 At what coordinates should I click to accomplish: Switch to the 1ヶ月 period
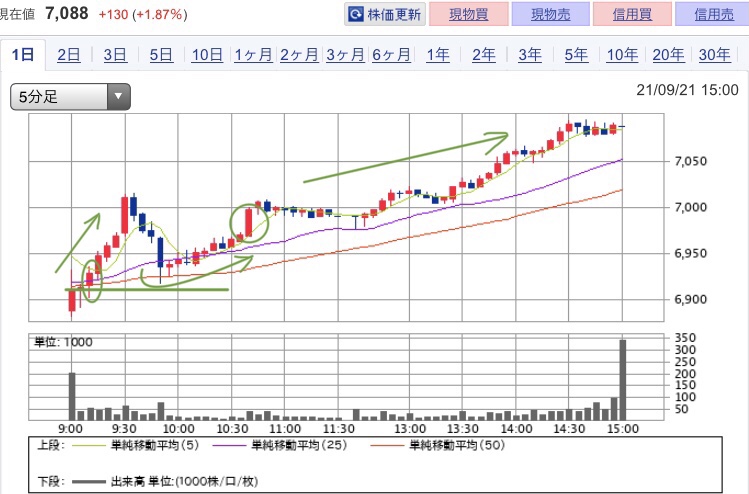click(x=253, y=55)
